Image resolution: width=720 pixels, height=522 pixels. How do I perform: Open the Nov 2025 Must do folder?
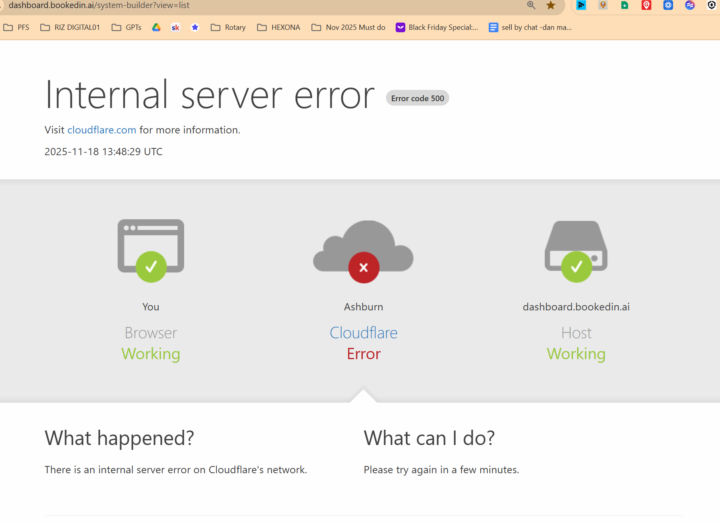(x=349, y=28)
